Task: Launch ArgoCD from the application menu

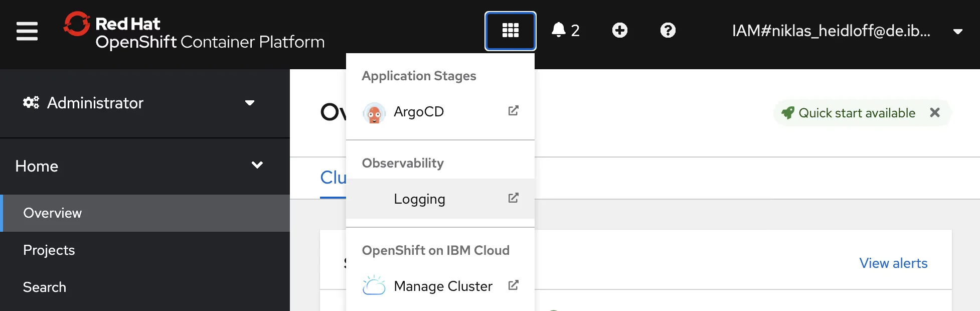Action: 440,112
